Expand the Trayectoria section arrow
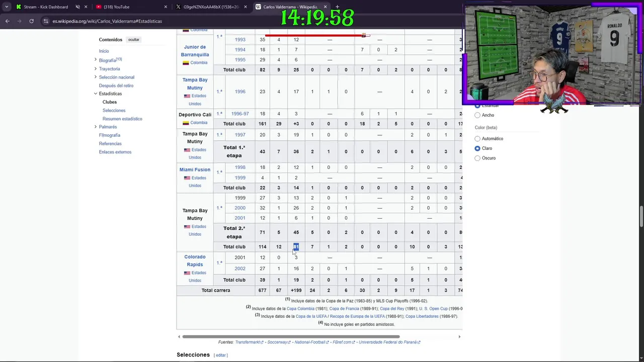 [95, 68]
